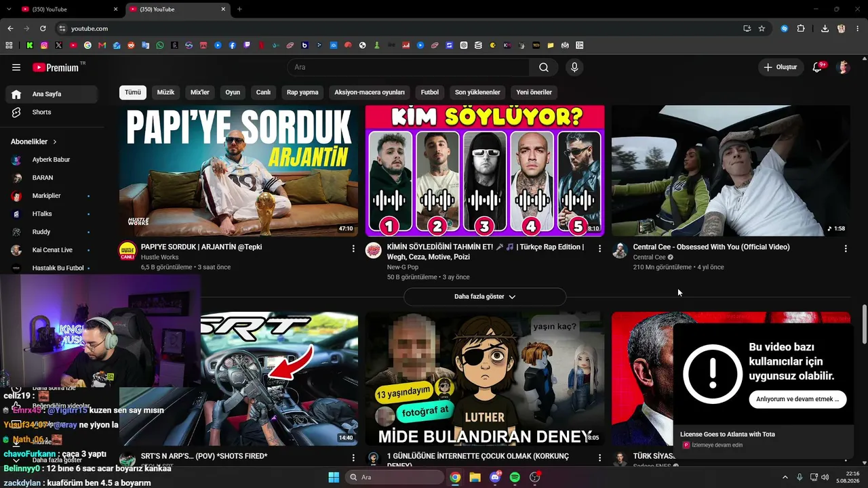Screen dimensions: 868x488
Task: Open the system clock showing 22:16
Action: pos(848,477)
